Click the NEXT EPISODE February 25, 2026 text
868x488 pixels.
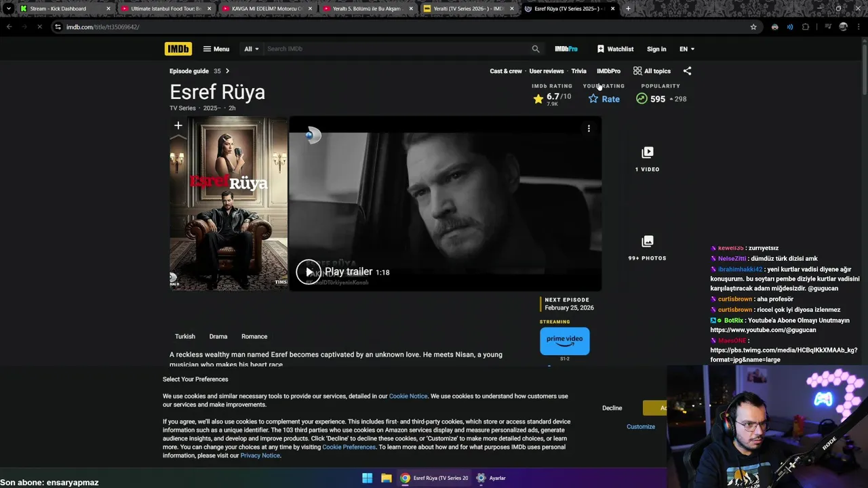(x=569, y=304)
